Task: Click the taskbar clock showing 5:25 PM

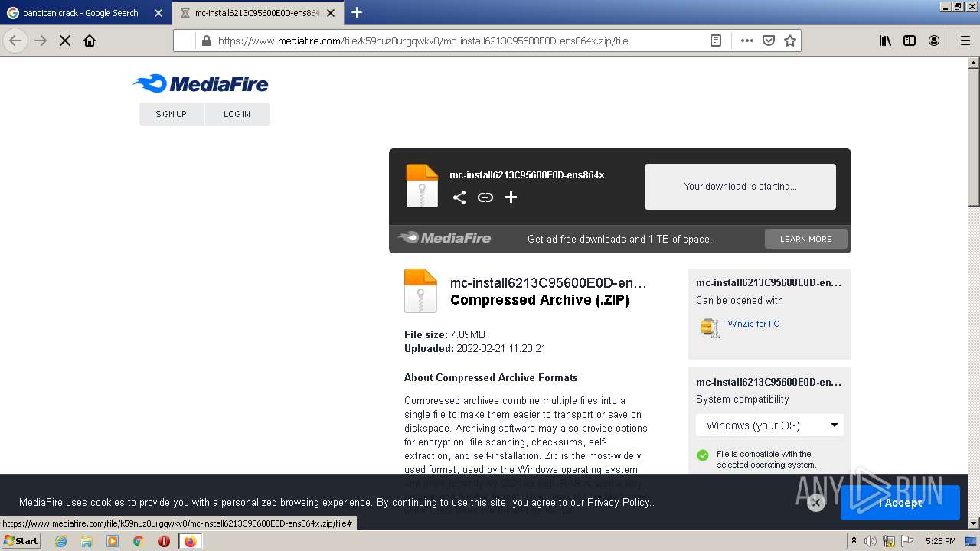Action: pos(940,541)
